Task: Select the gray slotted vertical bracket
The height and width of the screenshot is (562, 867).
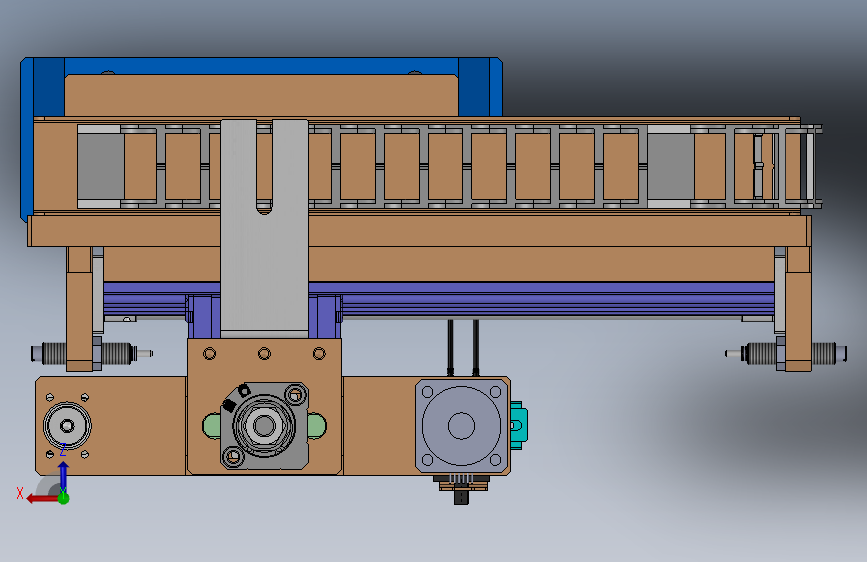Action: pyautogui.click(x=264, y=228)
